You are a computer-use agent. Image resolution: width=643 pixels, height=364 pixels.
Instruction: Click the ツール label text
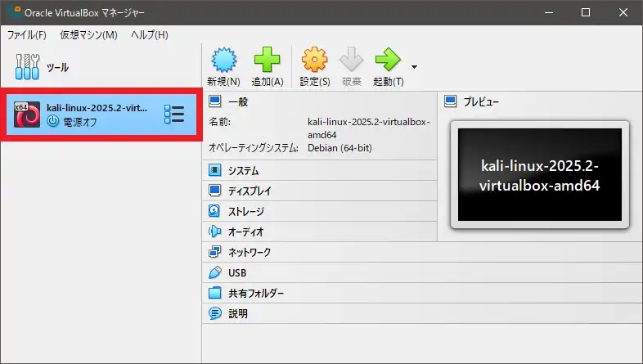(57, 67)
